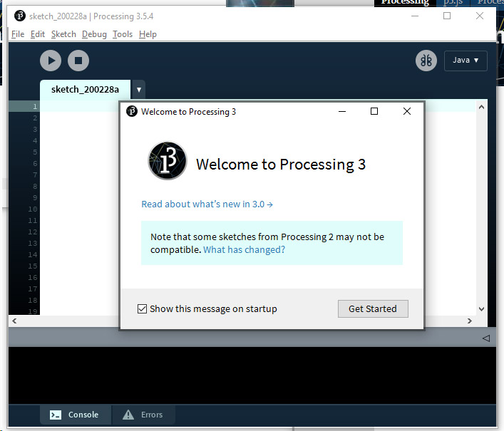Viewport: 504px width, 431px height.
Task: Minimize the Welcome to Processing 3 dialog
Action: [342, 111]
